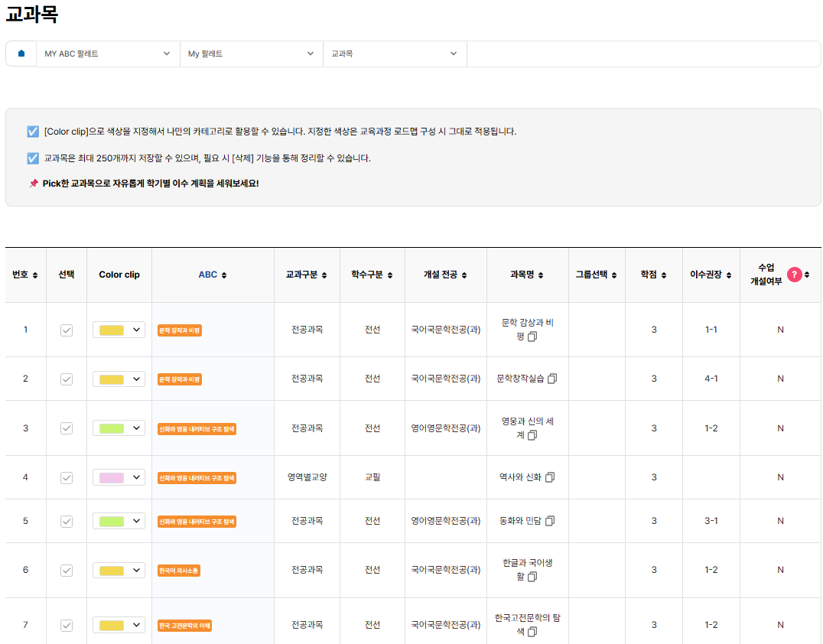Click the 한국 고전문학의 이해 tag in row 7
This screenshot has height=644, width=823.
[184, 626]
